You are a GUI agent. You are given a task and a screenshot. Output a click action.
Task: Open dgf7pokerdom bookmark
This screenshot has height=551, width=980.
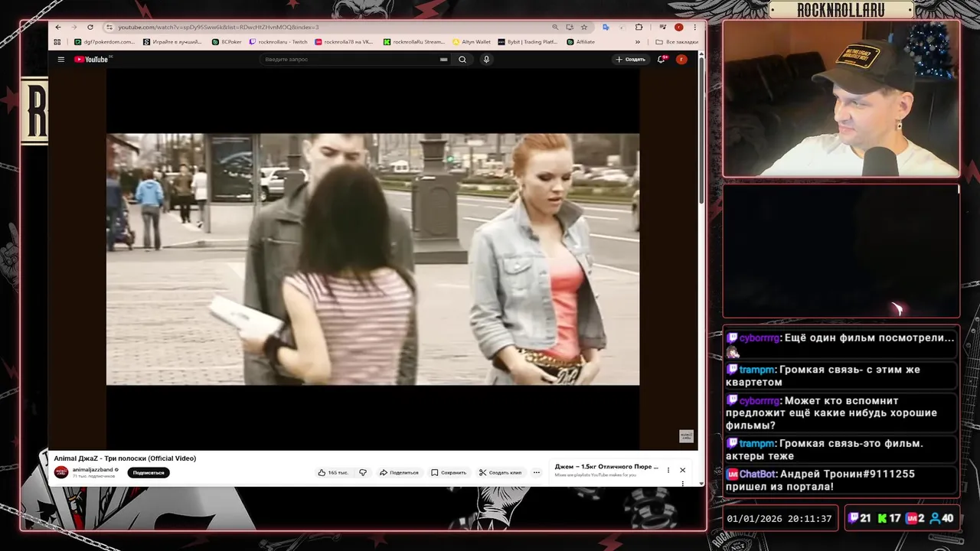coord(104,42)
